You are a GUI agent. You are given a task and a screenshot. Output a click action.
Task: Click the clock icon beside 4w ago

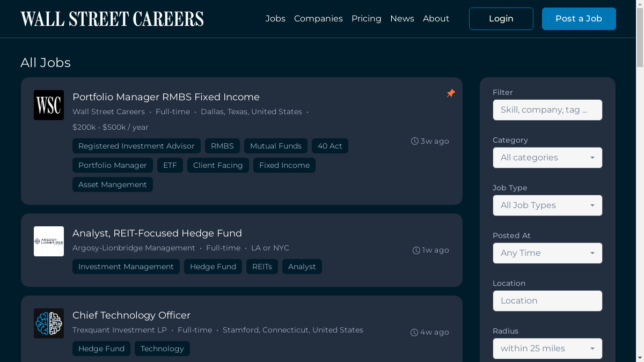(414, 333)
